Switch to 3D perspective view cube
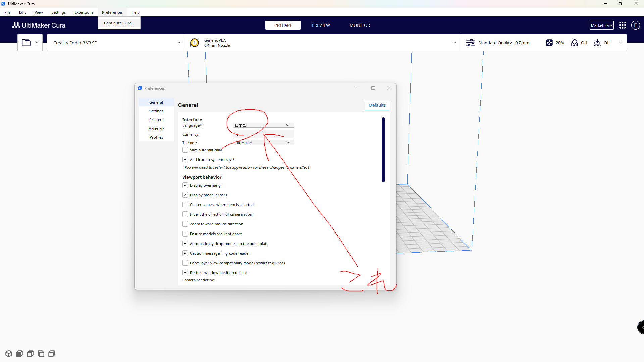644x362 pixels. (9, 354)
